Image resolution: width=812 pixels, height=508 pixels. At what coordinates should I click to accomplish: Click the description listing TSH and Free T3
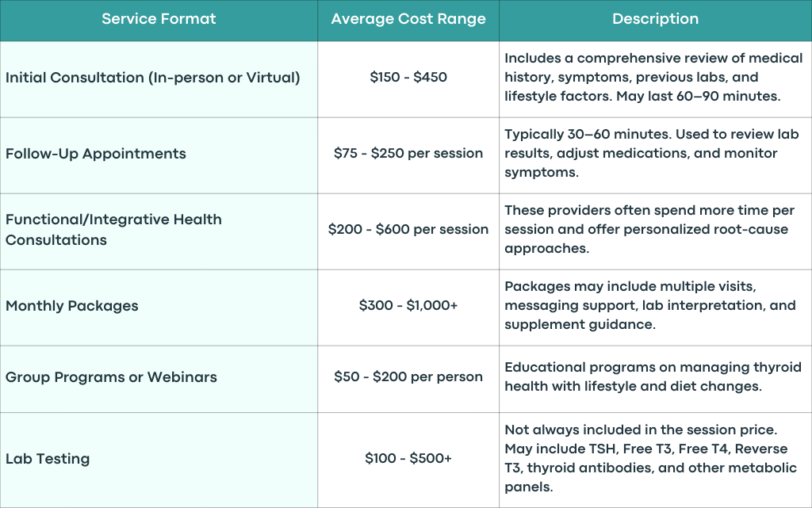point(650,458)
